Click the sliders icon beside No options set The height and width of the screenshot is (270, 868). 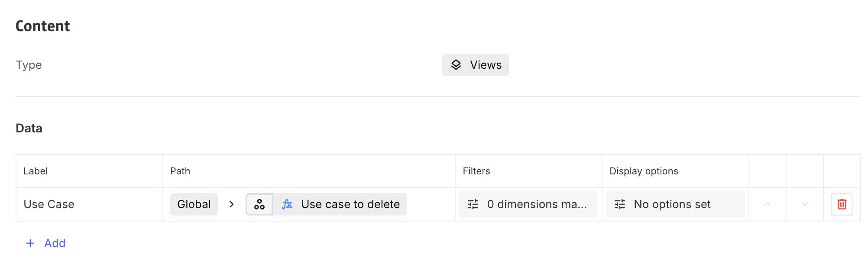620,204
